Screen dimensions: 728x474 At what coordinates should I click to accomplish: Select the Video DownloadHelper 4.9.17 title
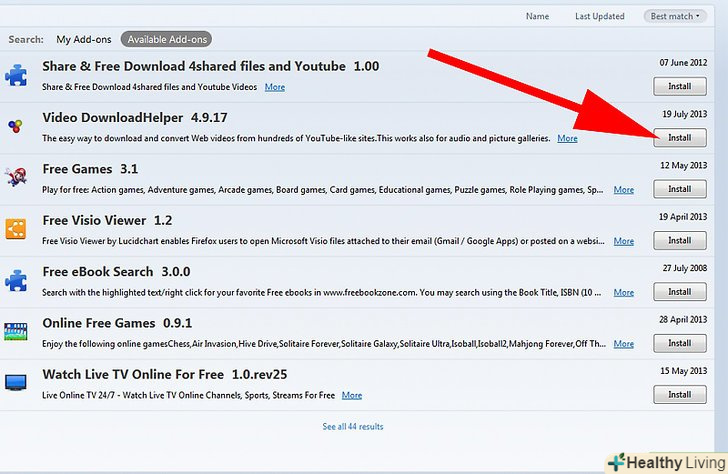point(135,118)
